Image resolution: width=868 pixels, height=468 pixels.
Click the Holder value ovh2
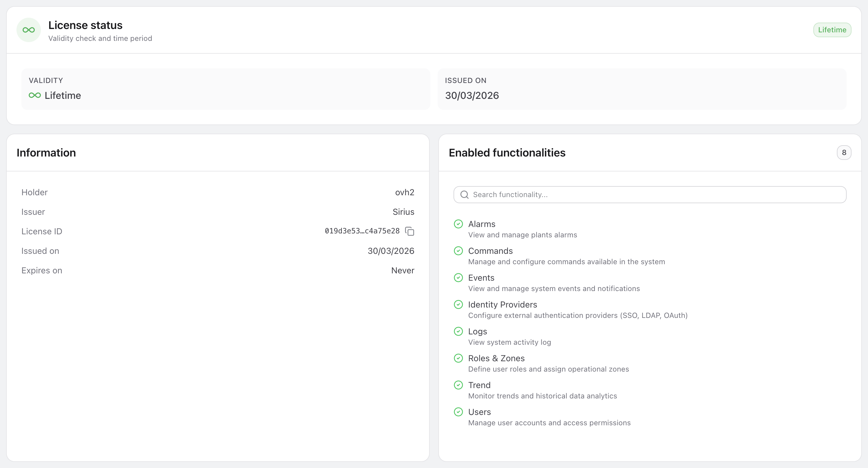(404, 193)
